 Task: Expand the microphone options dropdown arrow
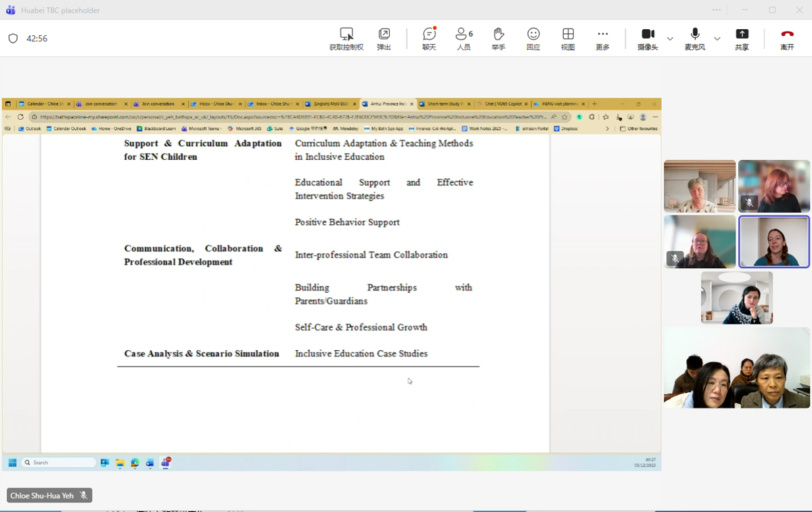click(717, 39)
